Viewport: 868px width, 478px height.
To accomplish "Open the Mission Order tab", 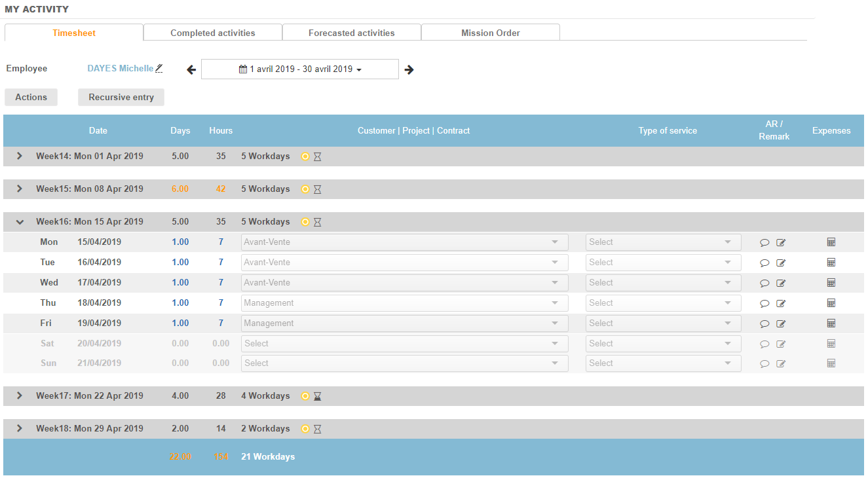I will click(x=491, y=33).
